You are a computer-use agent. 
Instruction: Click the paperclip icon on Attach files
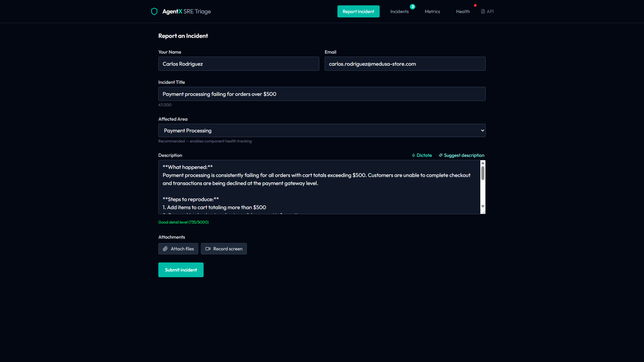(165, 249)
